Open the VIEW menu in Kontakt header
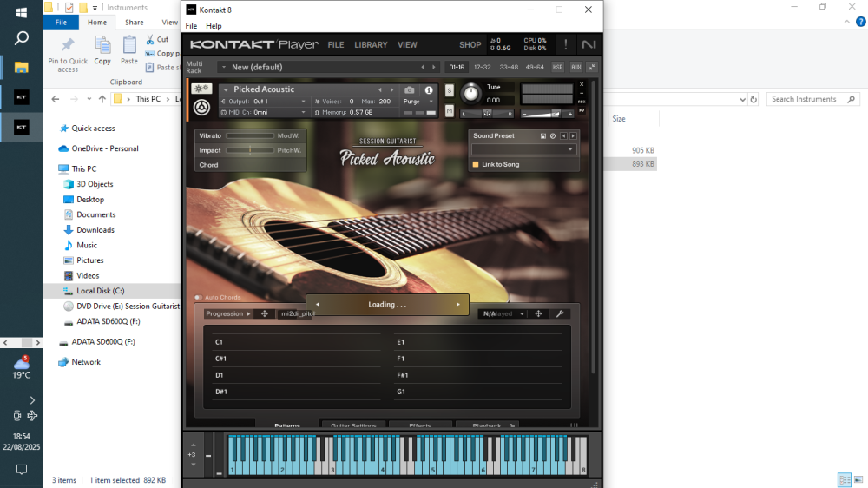This screenshot has width=868, height=488. coord(407,45)
